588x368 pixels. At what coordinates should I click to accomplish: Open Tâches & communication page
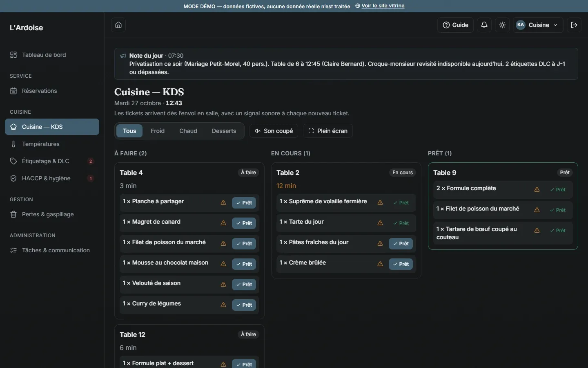[x=52, y=250]
